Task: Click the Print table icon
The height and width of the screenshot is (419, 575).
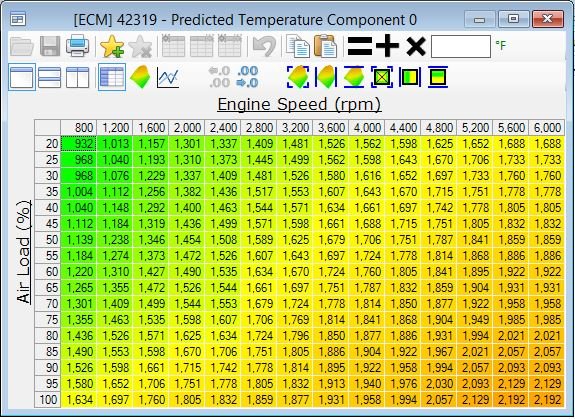Action: 77,46
